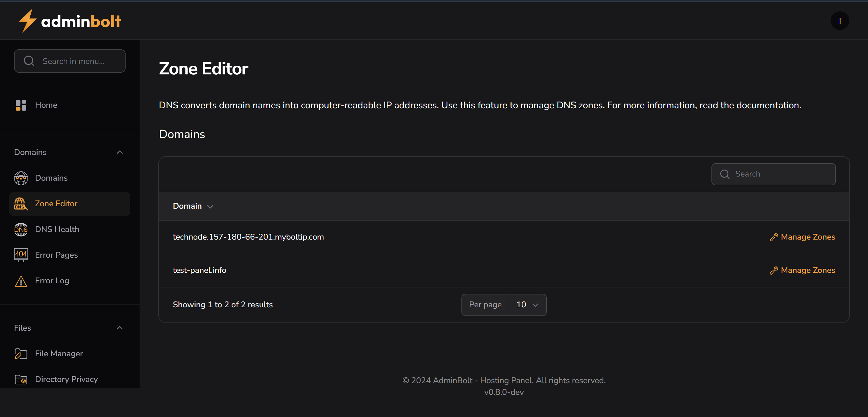
Task: Click the AdminBolt lightning logo
Action: click(x=28, y=20)
